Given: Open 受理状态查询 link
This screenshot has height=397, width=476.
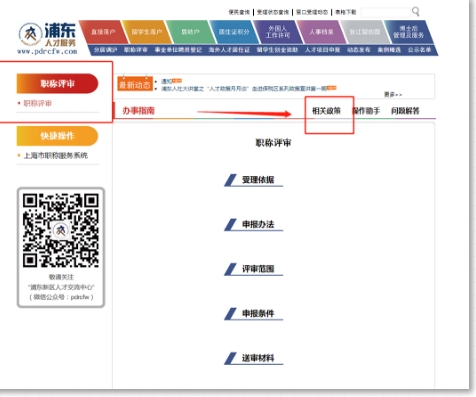Looking at the screenshot, I should [273, 12].
